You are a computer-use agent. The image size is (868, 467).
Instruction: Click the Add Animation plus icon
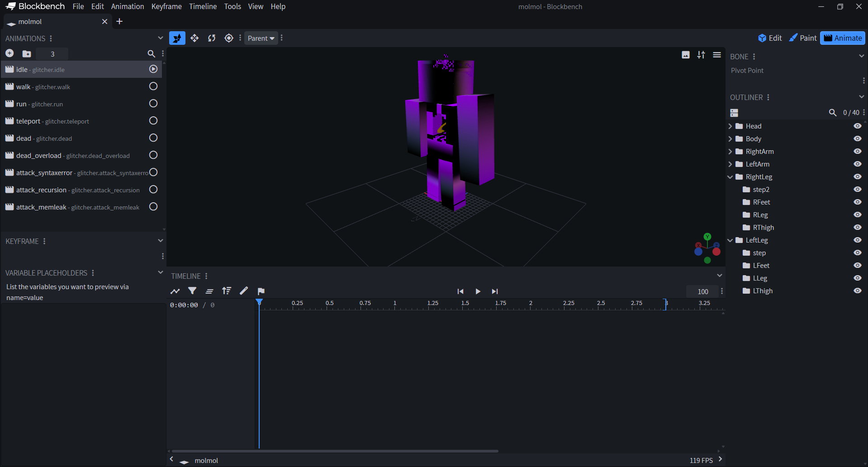pyautogui.click(x=9, y=53)
